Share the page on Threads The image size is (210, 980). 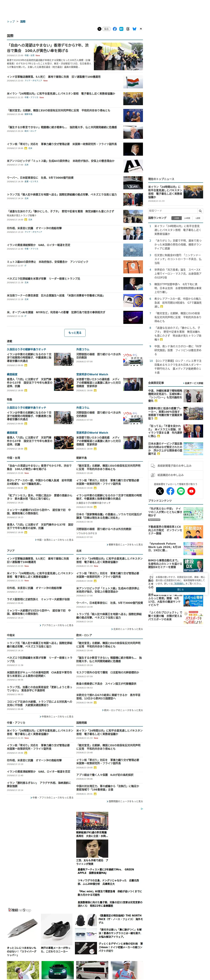click(128, 29)
